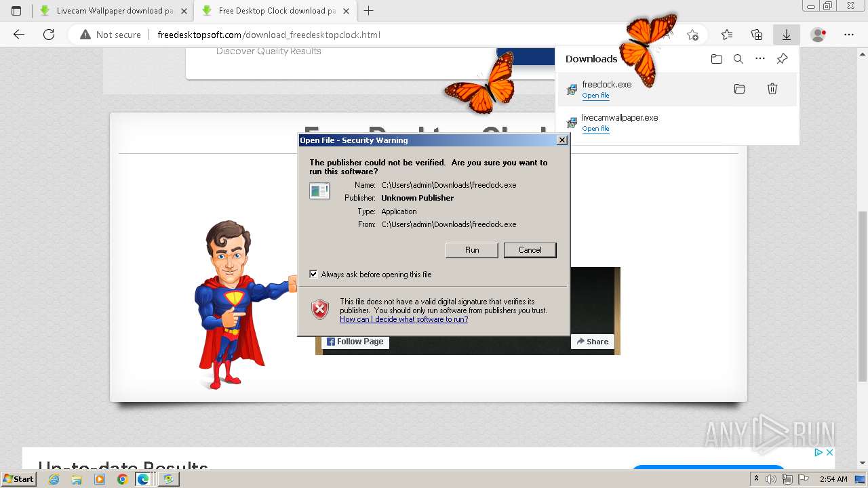The image size is (868, 488).
Task: Add this page to favorites star-plus icon
Action: [692, 35]
